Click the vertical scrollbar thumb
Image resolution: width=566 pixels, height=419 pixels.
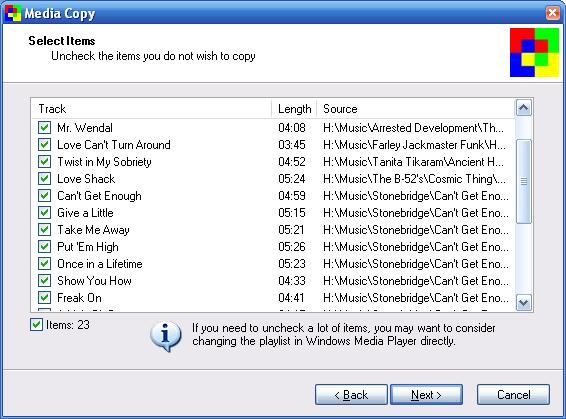coord(523,181)
